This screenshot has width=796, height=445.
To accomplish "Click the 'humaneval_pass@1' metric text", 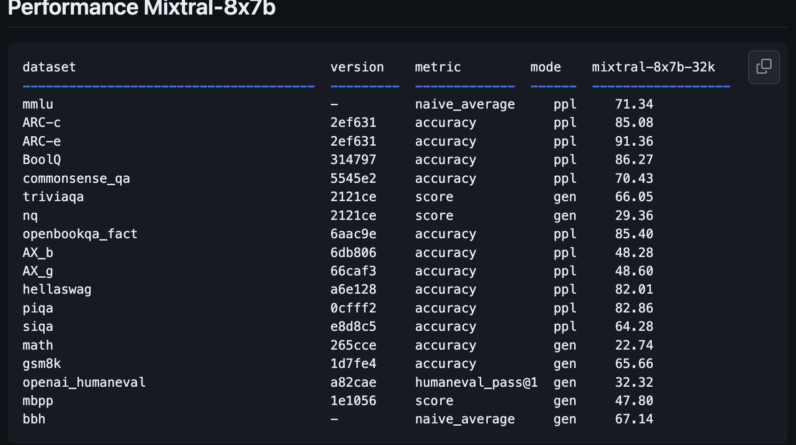I will [x=476, y=383].
